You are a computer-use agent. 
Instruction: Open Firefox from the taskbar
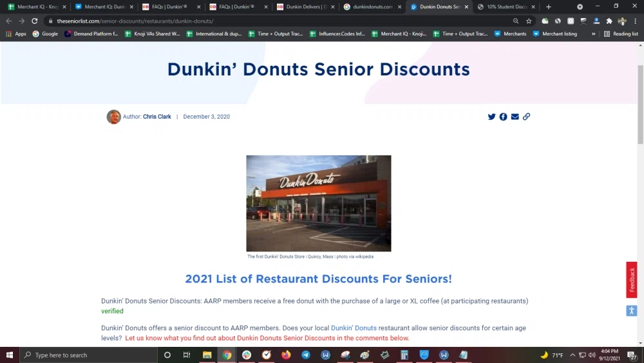point(286,355)
